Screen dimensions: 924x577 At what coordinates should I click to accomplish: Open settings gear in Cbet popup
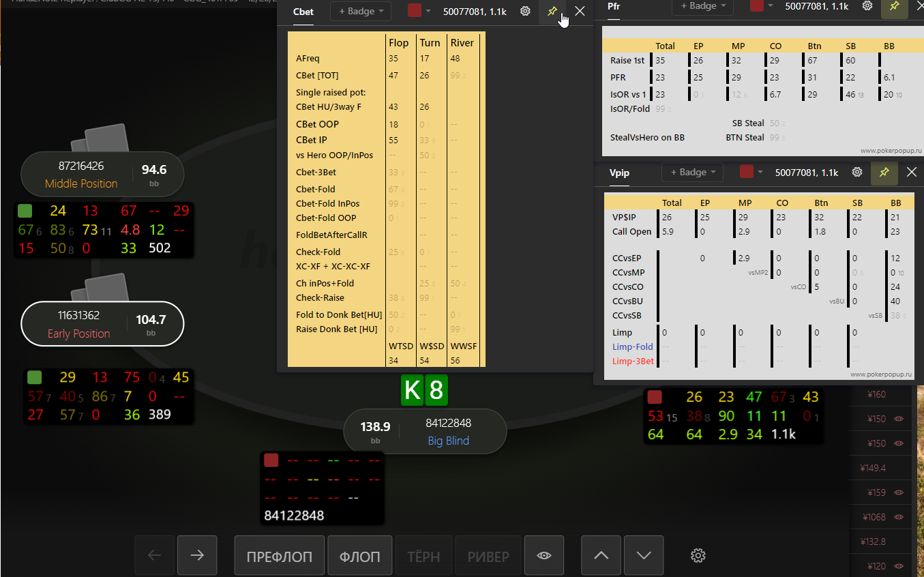525,11
